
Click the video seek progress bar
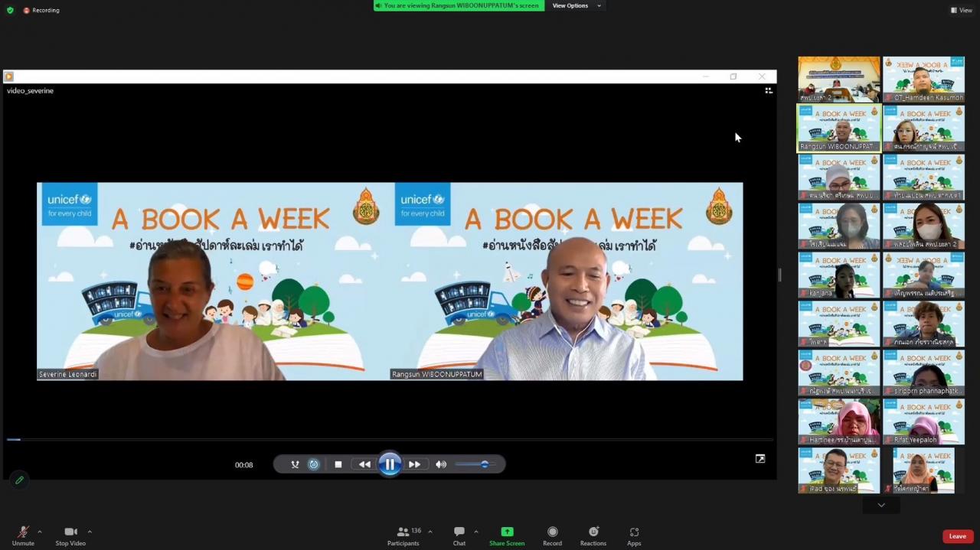pos(390,440)
